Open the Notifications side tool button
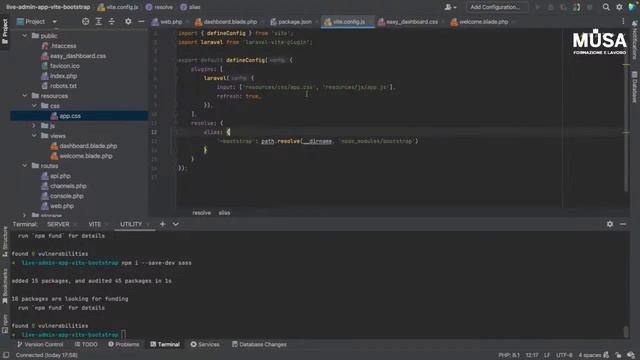Screen dimensions: 640x360 (635, 40)
